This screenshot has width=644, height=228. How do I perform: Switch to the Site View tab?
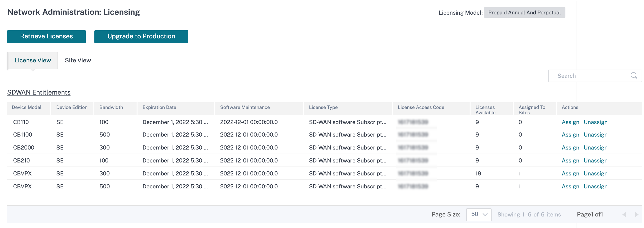click(x=78, y=60)
